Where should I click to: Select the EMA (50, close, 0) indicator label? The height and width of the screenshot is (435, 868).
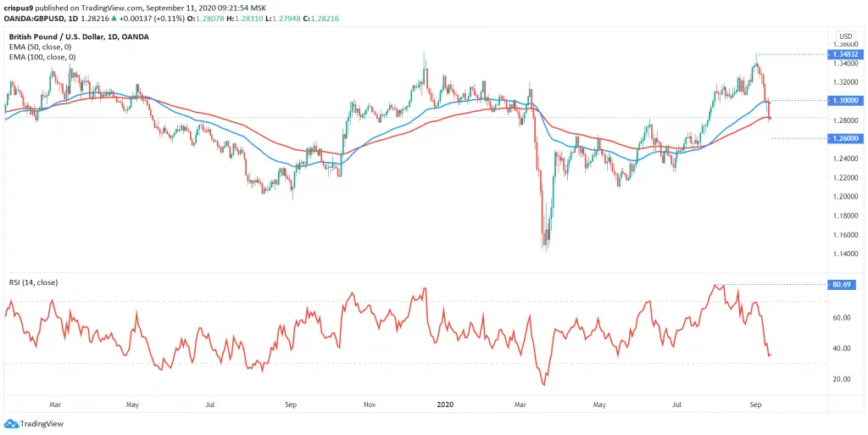pyautogui.click(x=42, y=47)
